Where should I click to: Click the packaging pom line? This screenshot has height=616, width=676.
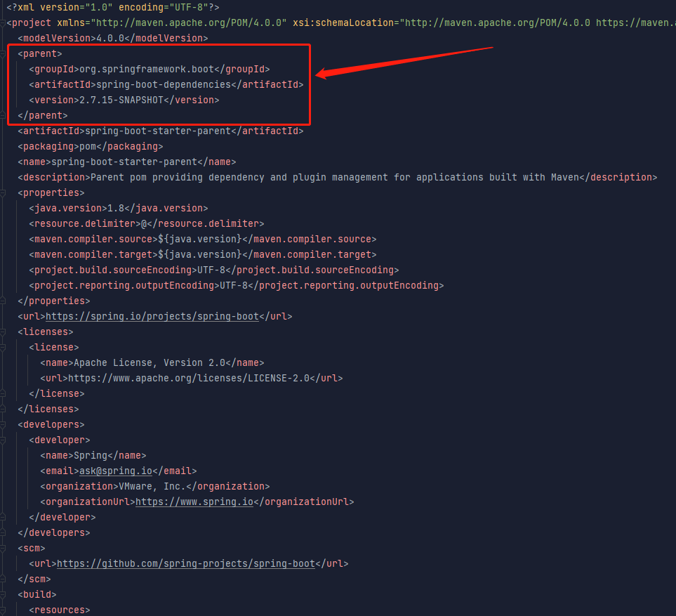point(91,146)
